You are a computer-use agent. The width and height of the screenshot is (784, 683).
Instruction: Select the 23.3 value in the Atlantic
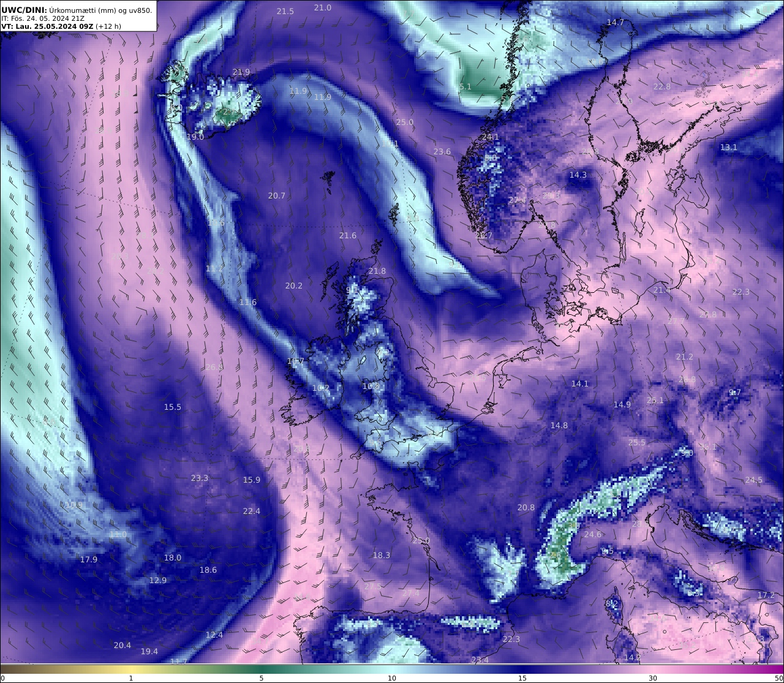200,478
